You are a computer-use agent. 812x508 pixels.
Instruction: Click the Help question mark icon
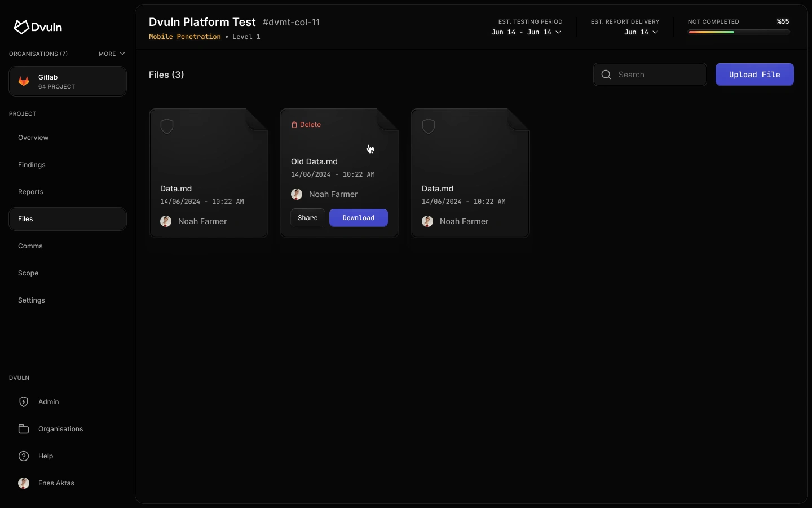(24, 456)
